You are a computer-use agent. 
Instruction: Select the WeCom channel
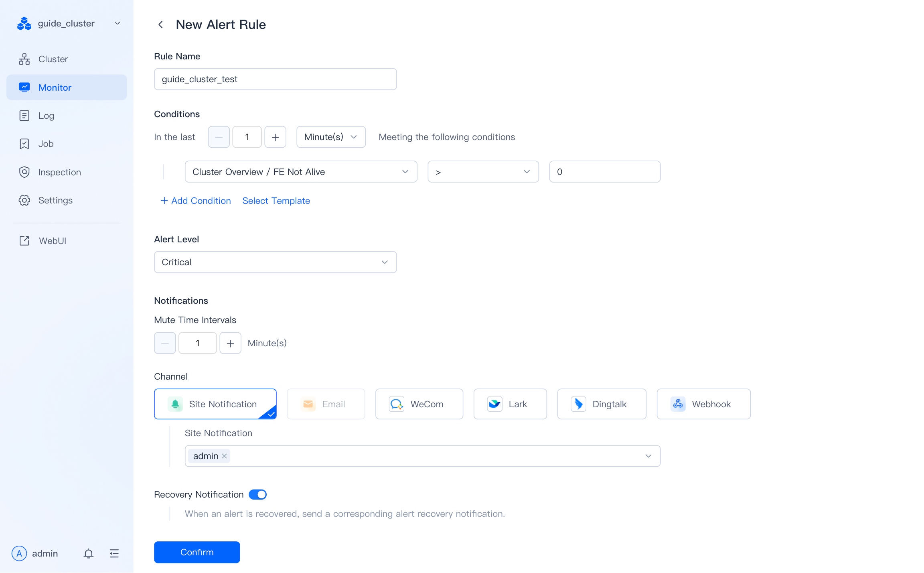pyautogui.click(x=419, y=404)
